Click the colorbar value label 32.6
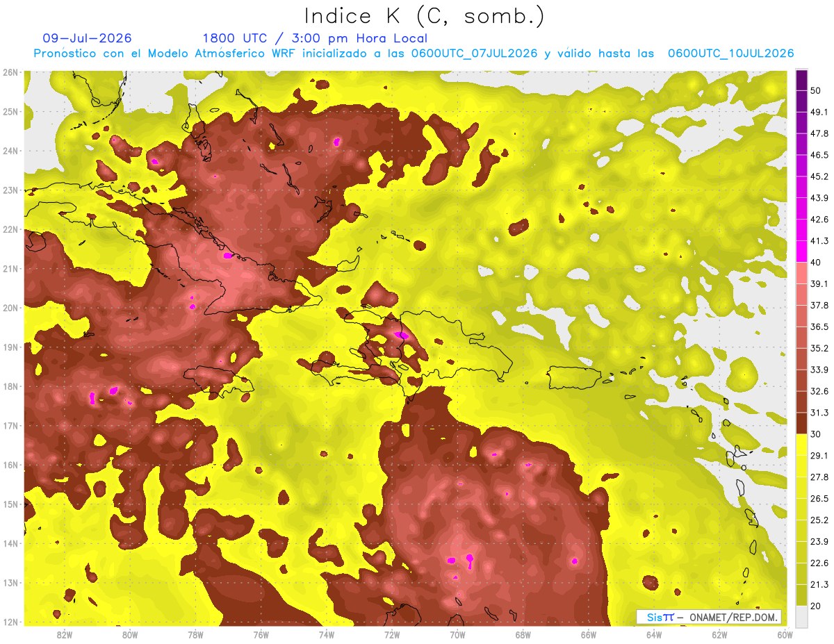 click(819, 391)
